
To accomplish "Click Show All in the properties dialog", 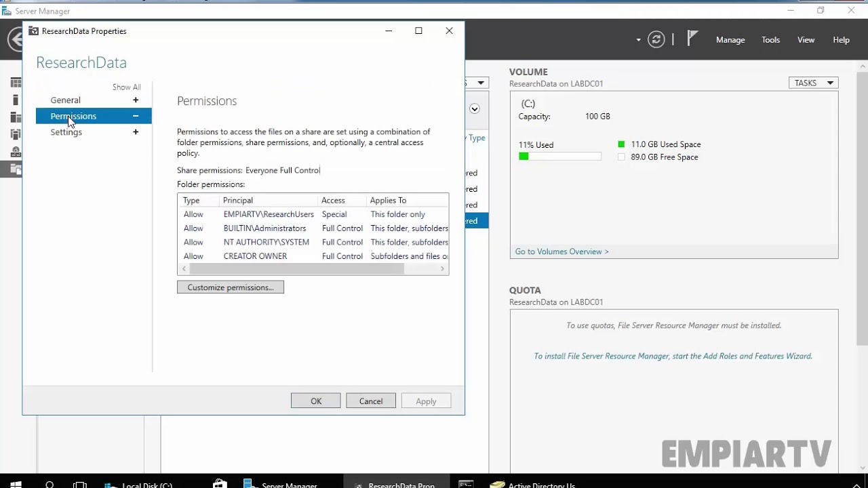I will [x=127, y=87].
